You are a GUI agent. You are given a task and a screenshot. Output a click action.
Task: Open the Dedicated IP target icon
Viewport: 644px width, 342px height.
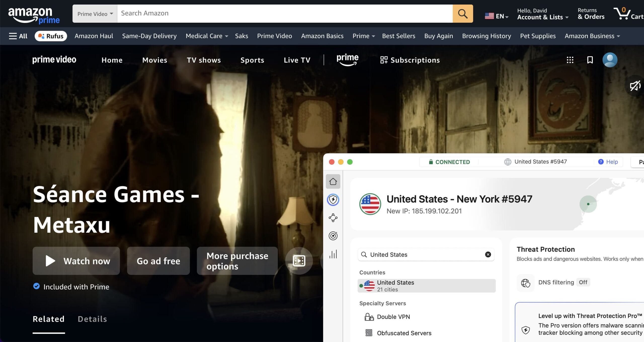tap(333, 236)
